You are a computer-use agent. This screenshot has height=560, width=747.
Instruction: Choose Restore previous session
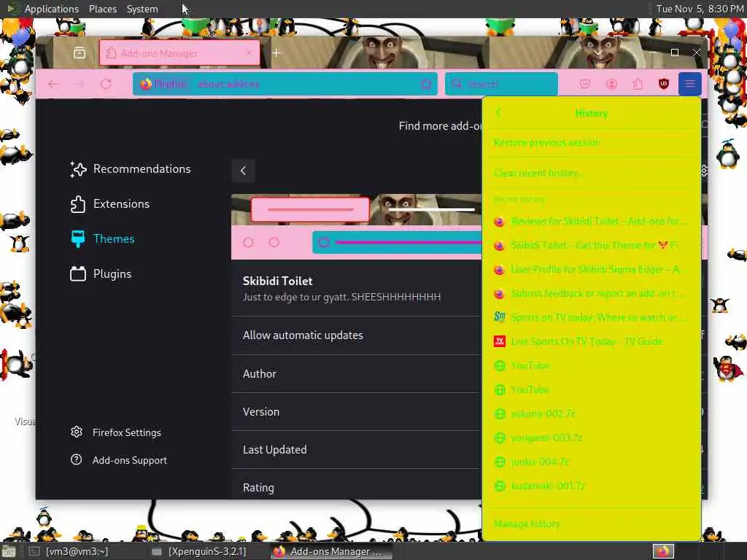tap(591, 142)
